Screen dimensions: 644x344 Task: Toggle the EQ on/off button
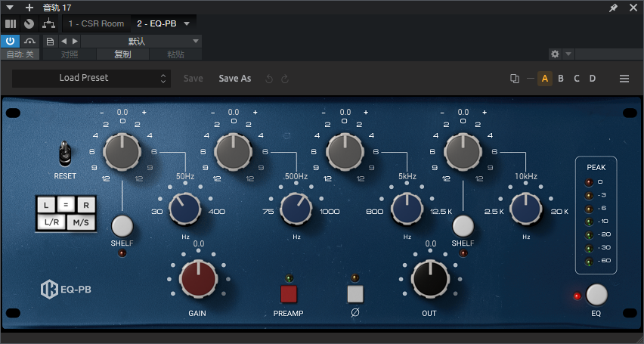pos(597,295)
